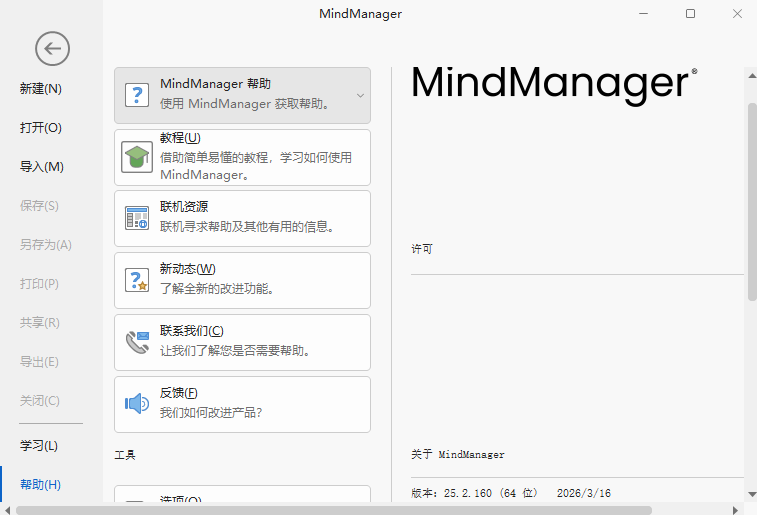Open the 教程(U) tutorials card
Image resolution: width=757 pixels, height=515 pixels.
(242, 157)
